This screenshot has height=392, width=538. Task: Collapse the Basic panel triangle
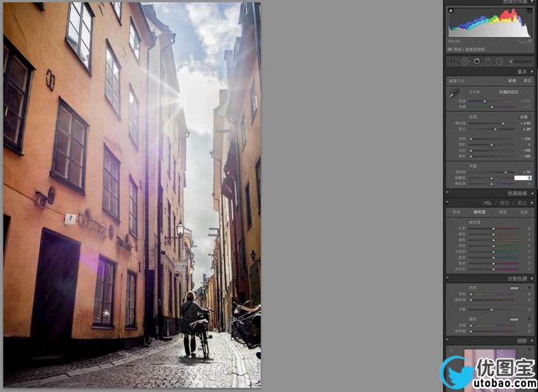[532, 72]
